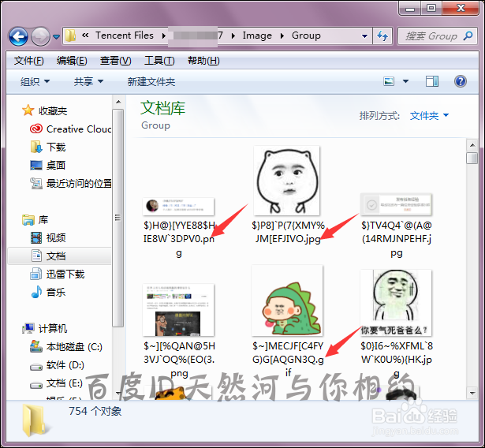The height and width of the screenshot is (448, 485).
Task: Click the Refresh button next to address bar
Action: pyautogui.click(x=382, y=36)
